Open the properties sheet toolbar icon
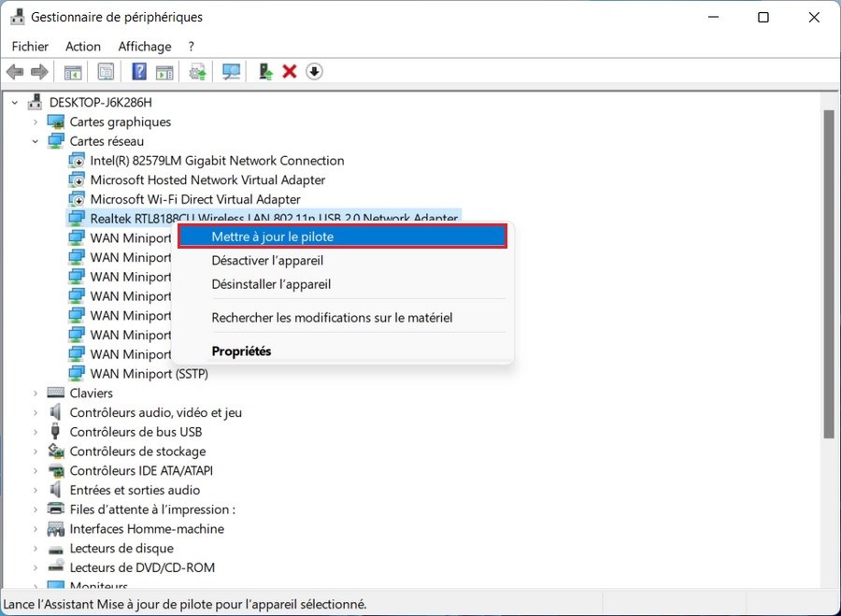The height and width of the screenshot is (616, 841). click(x=106, y=72)
